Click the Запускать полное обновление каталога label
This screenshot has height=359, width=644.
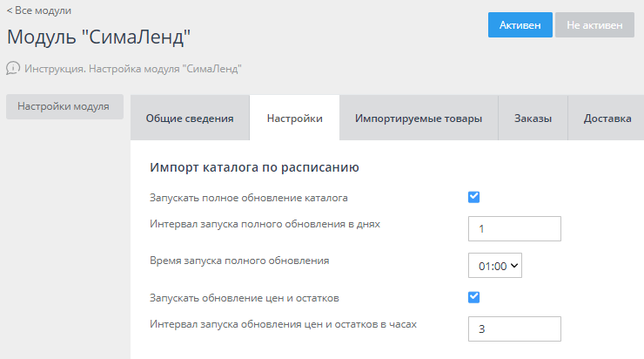pyautogui.click(x=249, y=198)
